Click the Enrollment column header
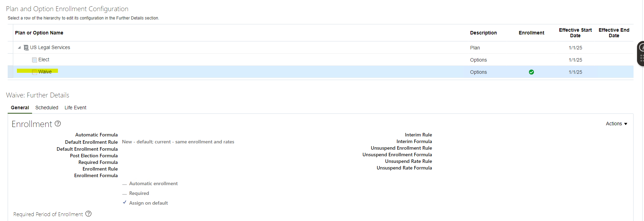The height and width of the screenshot is (221, 644). pyautogui.click(x=531, y=33)
